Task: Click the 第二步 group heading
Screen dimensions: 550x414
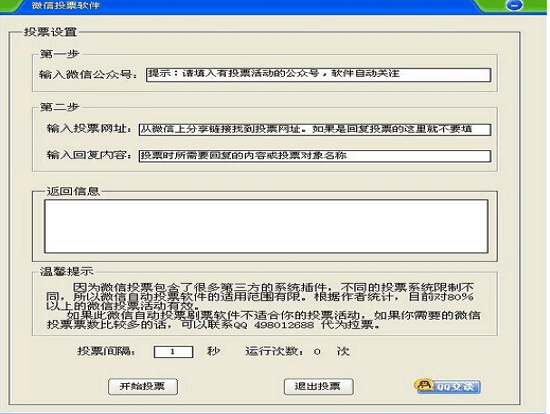Action: [60, 107]
